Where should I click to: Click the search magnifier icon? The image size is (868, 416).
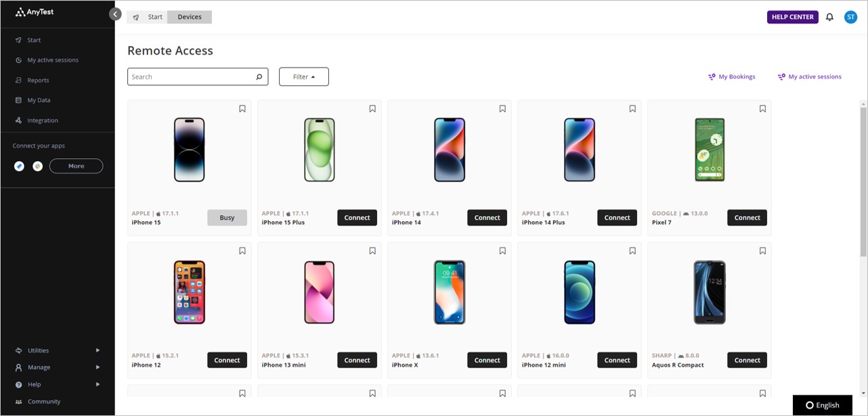coord(259,77)
